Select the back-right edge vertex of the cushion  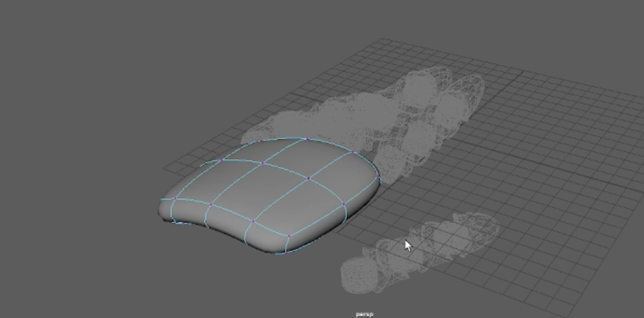[354, 152]
